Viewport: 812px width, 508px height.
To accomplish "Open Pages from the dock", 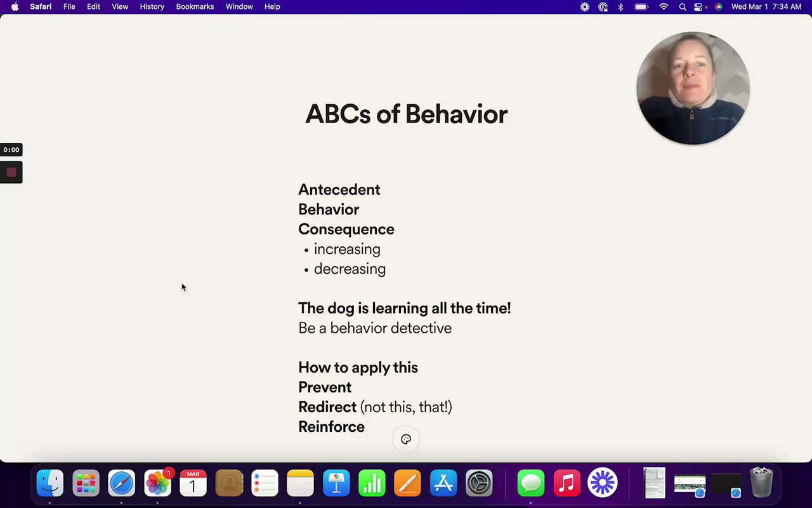I will click(x=407, y=483).
